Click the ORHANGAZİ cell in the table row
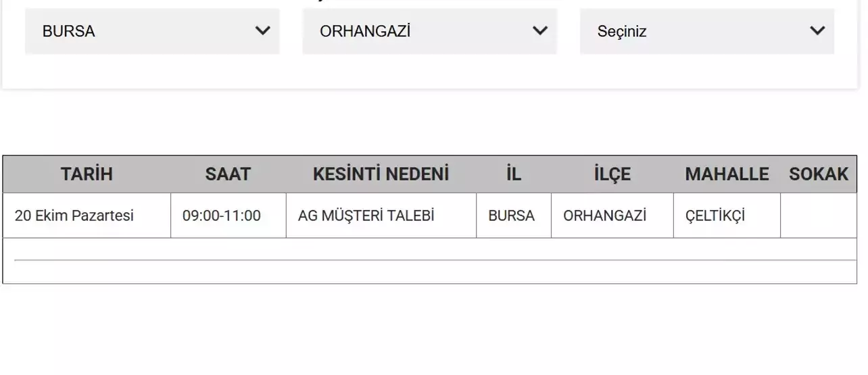Image resolution: width=868 pixels, height=375 pixels. (x=604, y=216)
